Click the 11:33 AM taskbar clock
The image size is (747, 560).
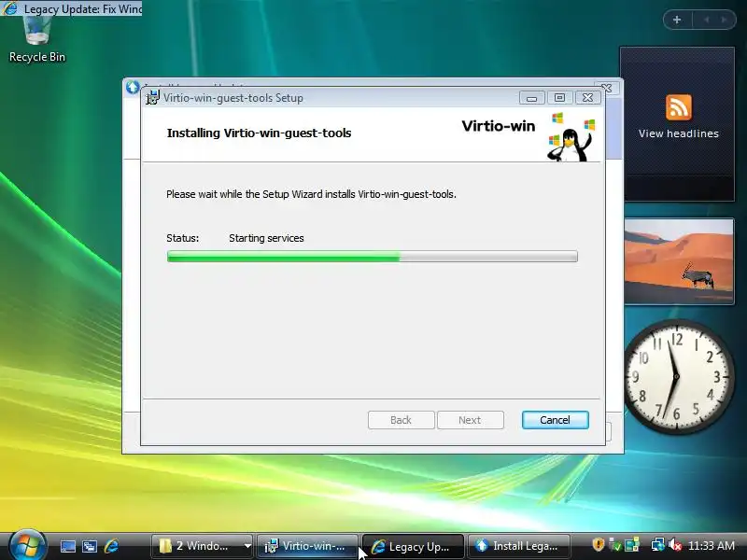[x=712, y=546]
